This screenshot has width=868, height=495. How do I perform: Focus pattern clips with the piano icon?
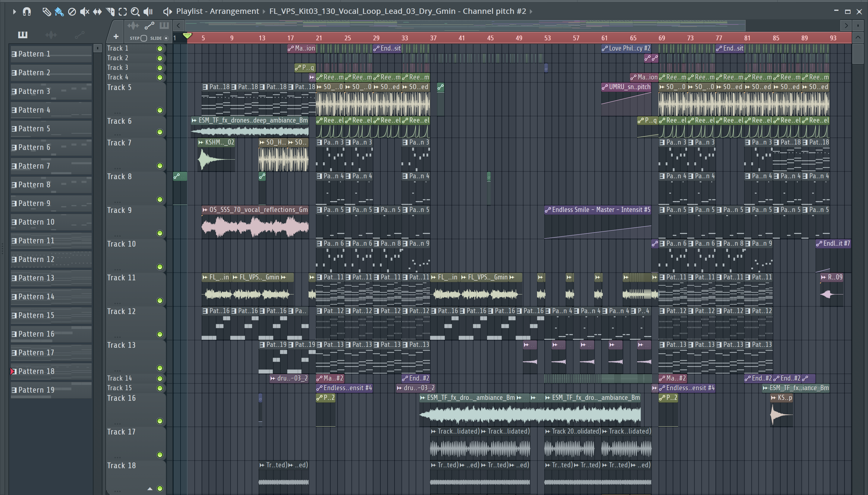pyautogui.click(x=164, y=26)
